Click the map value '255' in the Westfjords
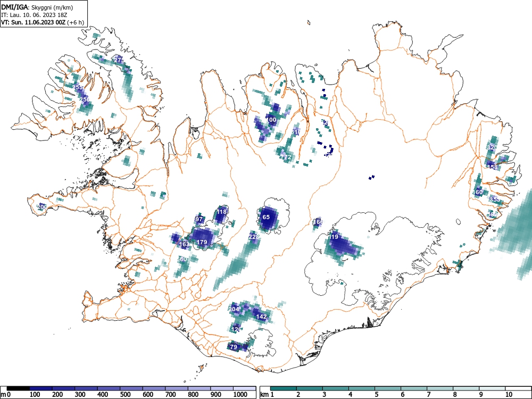 [78, 87]
